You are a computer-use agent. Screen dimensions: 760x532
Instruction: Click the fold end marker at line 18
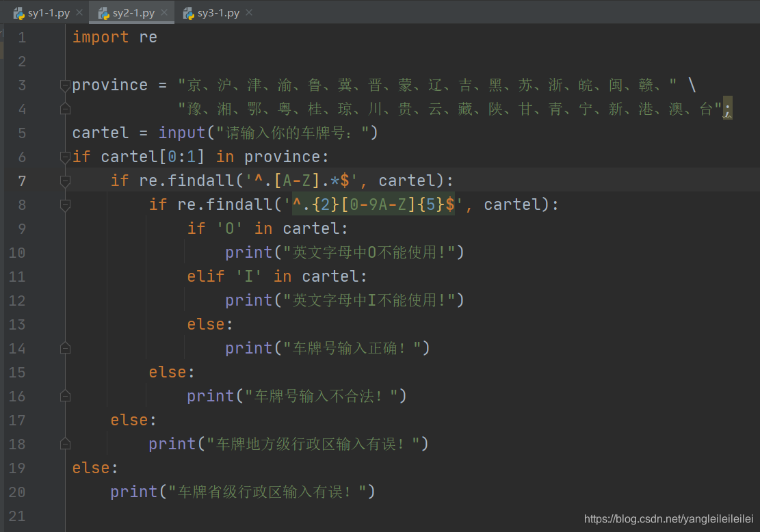(x=65, y=444)
